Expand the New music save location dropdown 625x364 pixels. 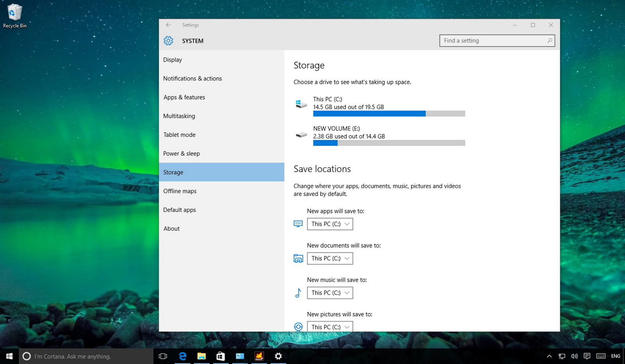coord(330,293)
